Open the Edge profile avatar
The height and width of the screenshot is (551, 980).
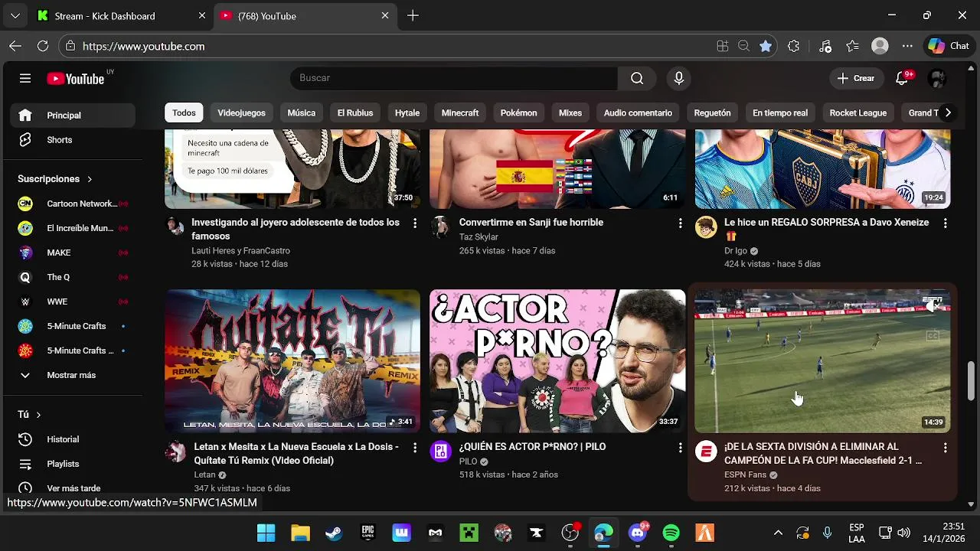880,46
